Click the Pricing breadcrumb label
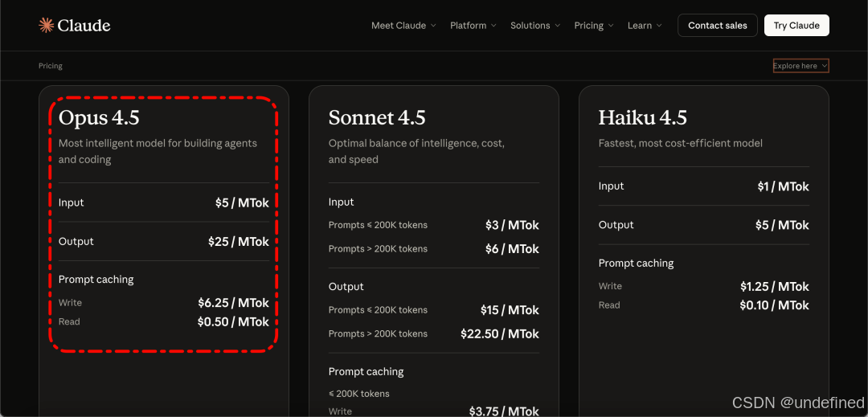Viewport: 868px width, 417px height. [x=51, y=66]
